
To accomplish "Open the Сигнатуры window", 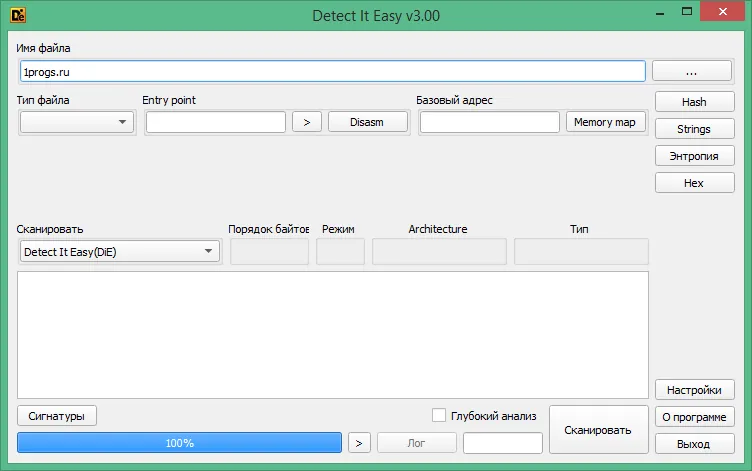I will [x=57, y=415].
